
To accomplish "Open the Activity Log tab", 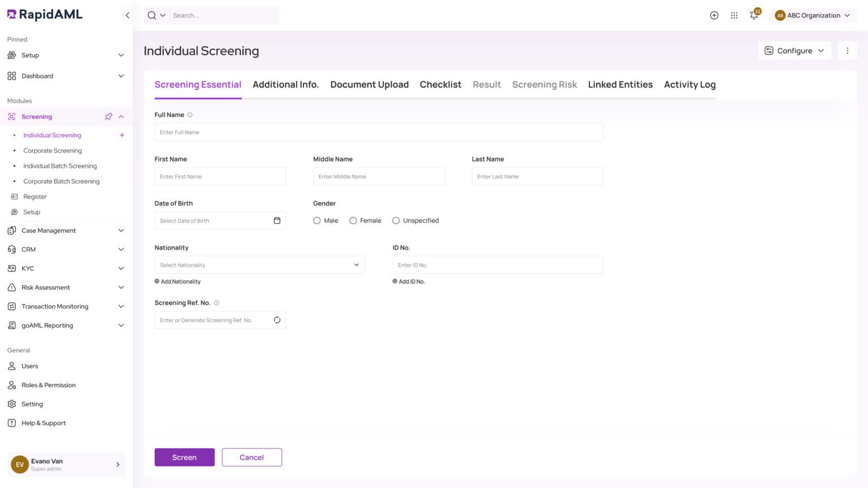I will click(689, 84).
